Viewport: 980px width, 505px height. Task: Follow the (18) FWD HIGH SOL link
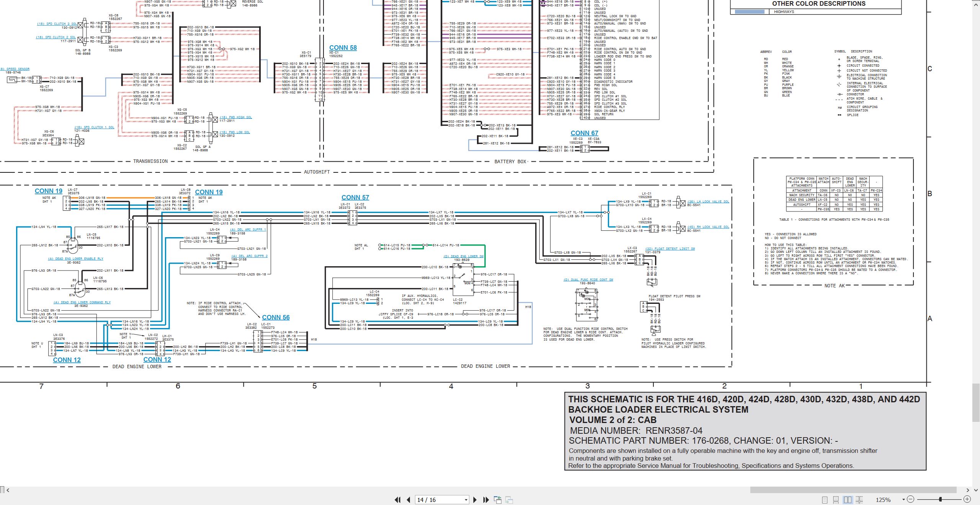[236, 117]
